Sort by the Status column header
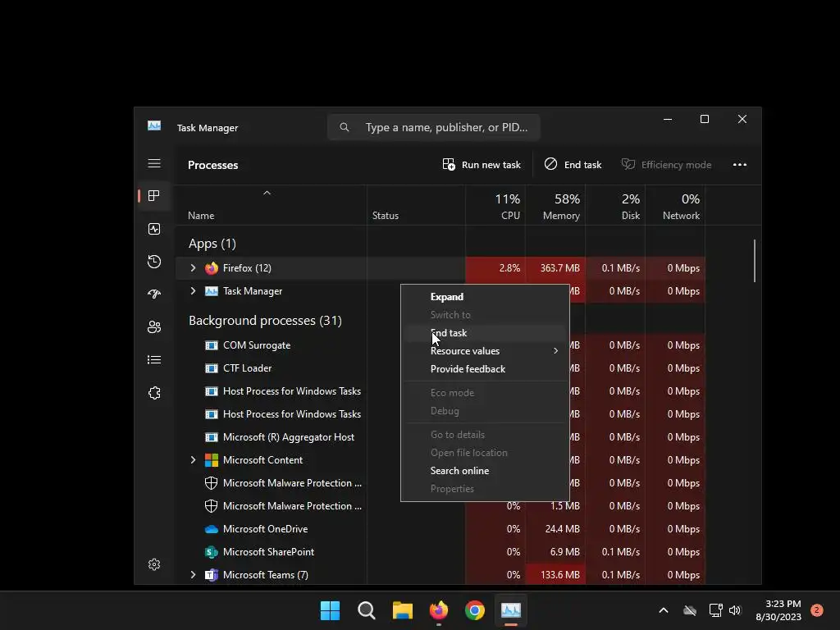The height and width of the screenshot is (630, 840). pos(416,206)
